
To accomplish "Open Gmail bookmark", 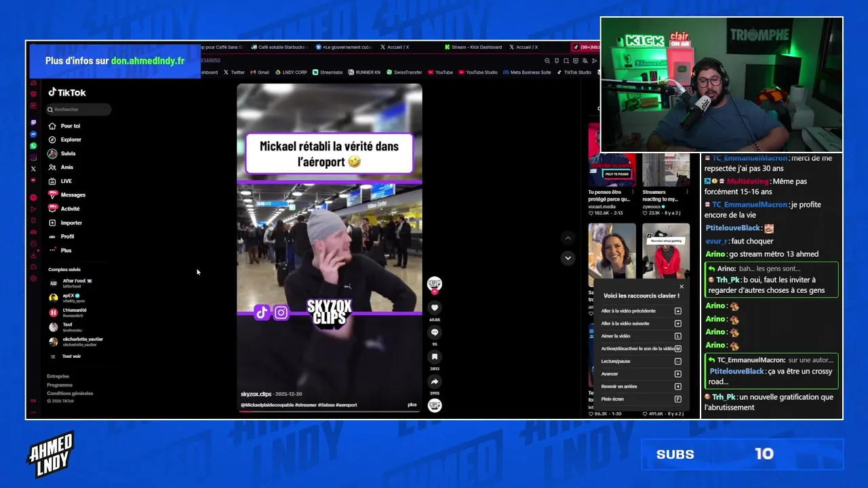I will click(260, 73).
